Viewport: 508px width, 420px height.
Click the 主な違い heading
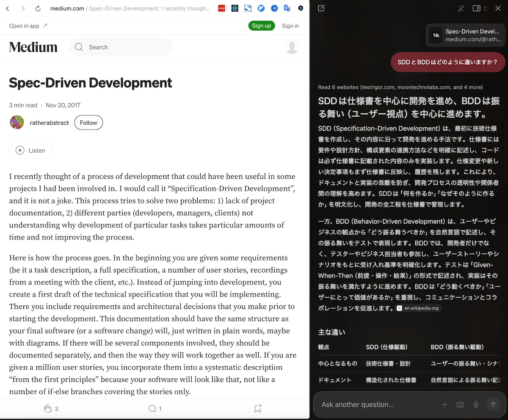(331, 332)
